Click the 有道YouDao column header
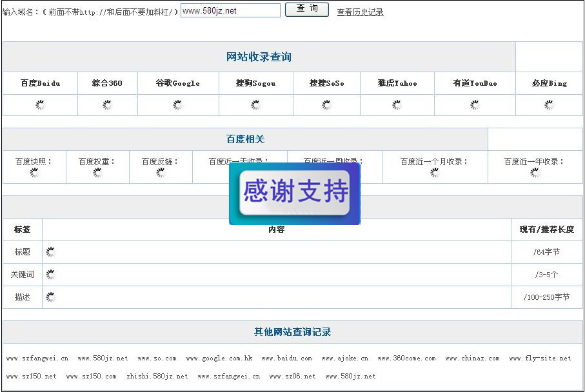The height and width of the screenshot is (392, 585). [x=475, y=83]
